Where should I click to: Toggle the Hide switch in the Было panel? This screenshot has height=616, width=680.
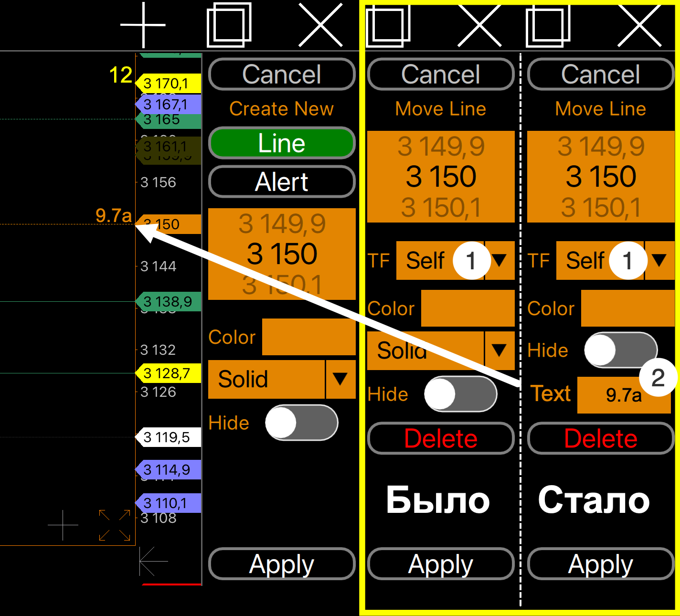[x=461, y=394]
